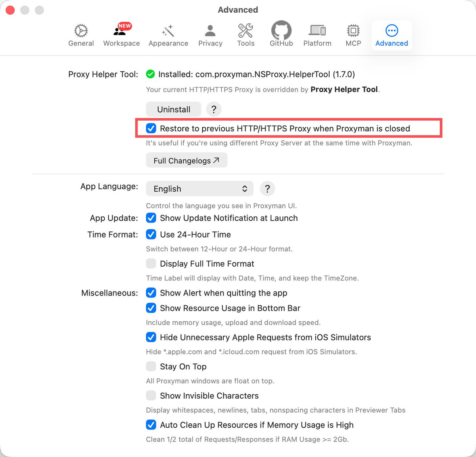Click the green installed status icon

pyautogui.click(x=150, y=74)
